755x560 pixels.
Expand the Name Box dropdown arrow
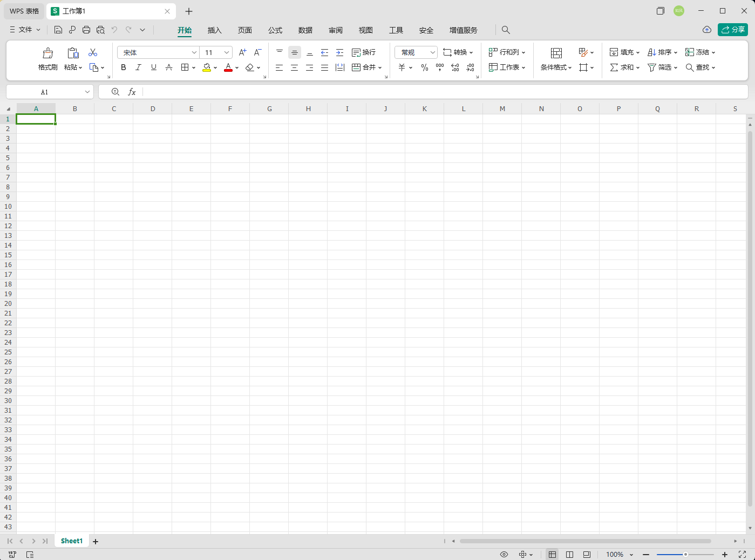coord(87,92)
